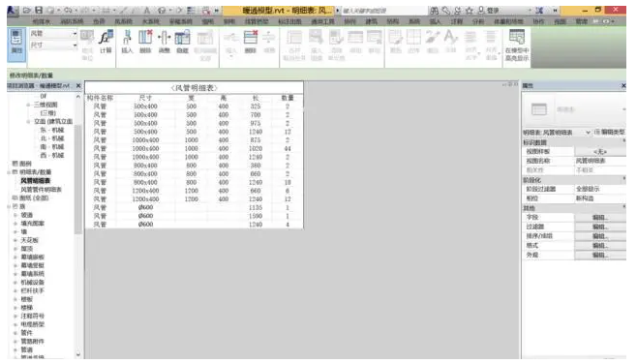Open the 风管 category dropdown in ribbon
The width and height of the screenshot is (637, 364).
75,34
